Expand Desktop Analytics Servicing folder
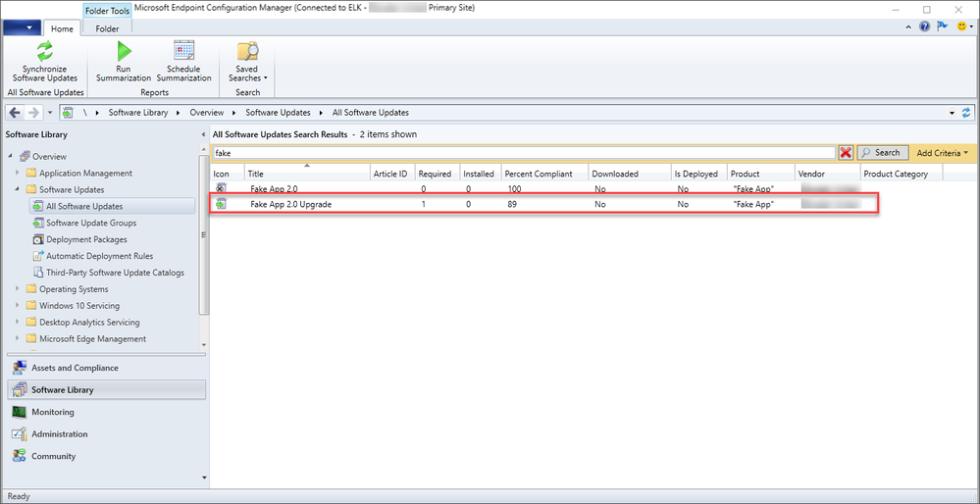This screenshot has width=980, height=504. pyautogui.click(x=18, y=323)
